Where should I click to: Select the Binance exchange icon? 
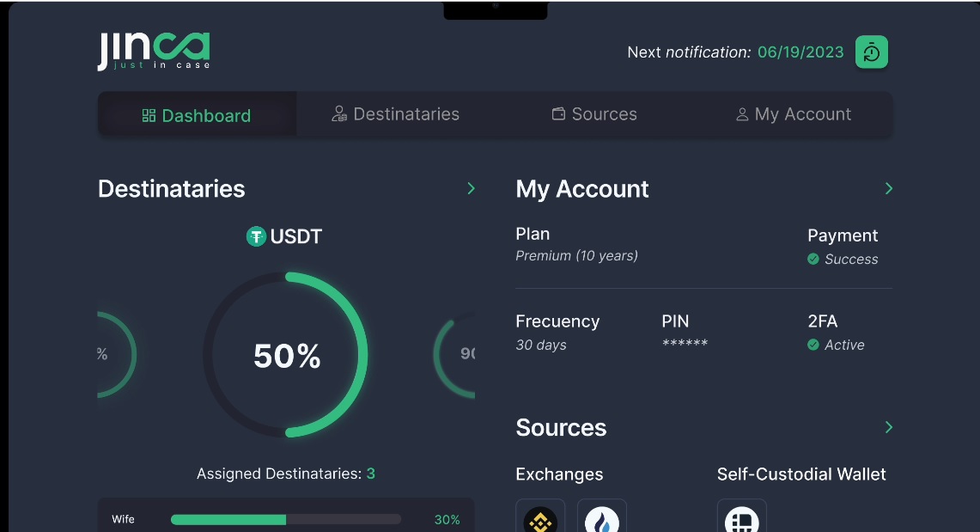(x=540, y=519)
